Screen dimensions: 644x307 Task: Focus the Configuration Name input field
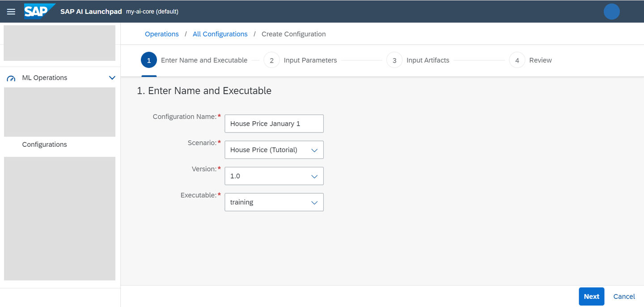[x=274, y=124]
